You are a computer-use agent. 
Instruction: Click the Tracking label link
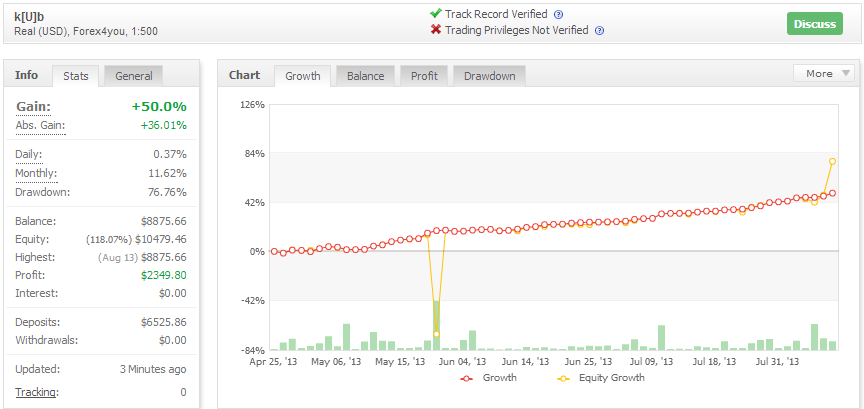point(36,392)
